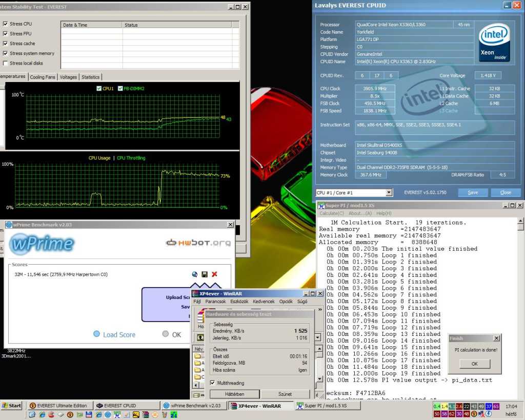Click the 2-1 green quick launch icon
Screen dimensions: 525x420
174,415
